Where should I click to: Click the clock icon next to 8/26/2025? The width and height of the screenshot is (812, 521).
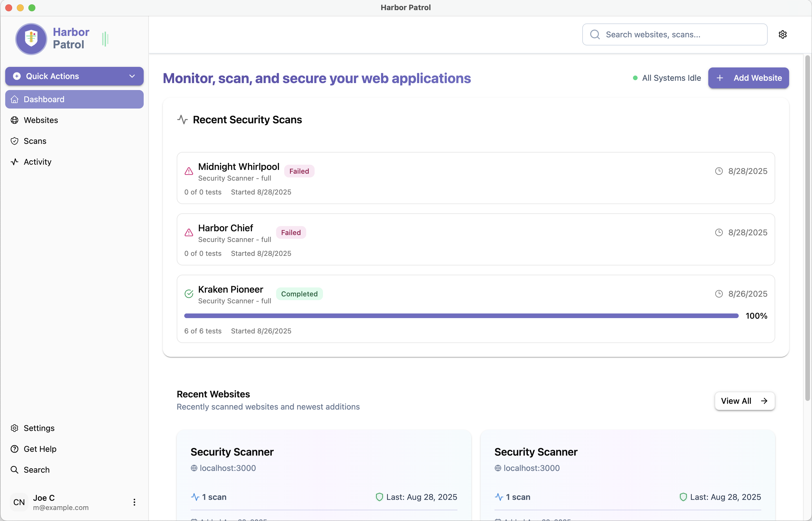[718, 294]
